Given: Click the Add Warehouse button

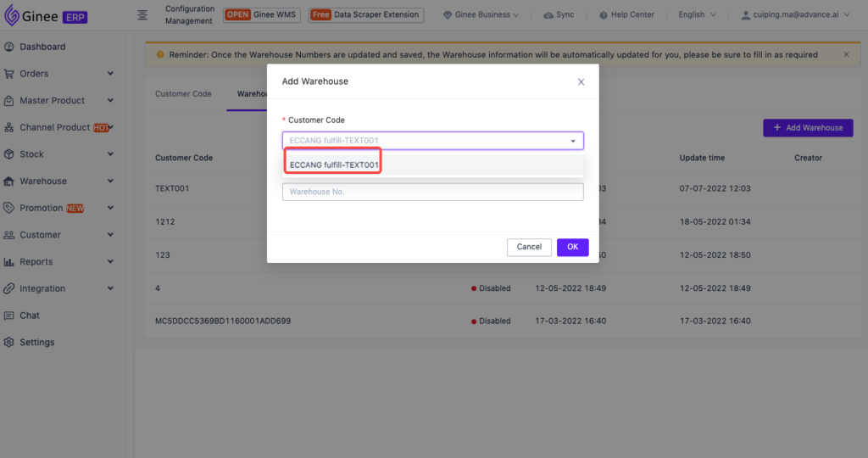Looking at the screenshot, I should click(x=808, y=128).
